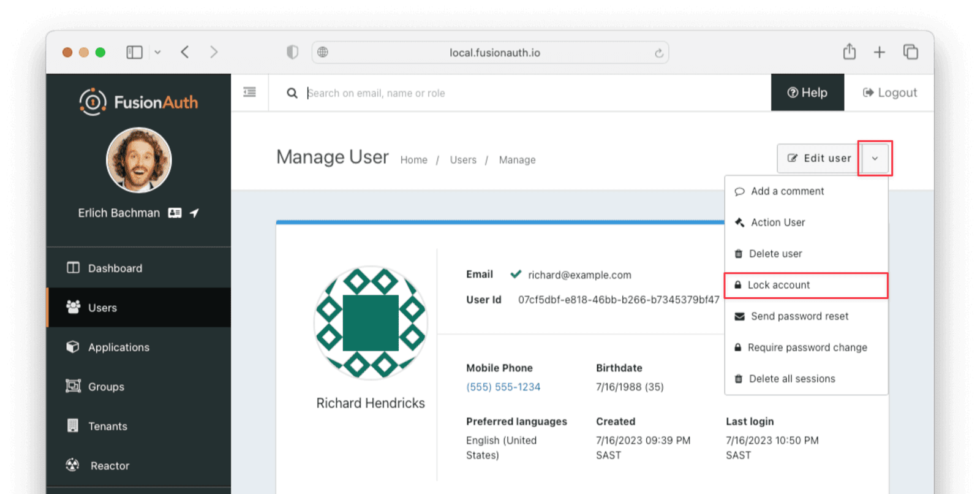The width and height of the screenshot is (980, 494).
Task: Collapse the sidebar with the menu toggle icon
Action: [x=249, y=92]
